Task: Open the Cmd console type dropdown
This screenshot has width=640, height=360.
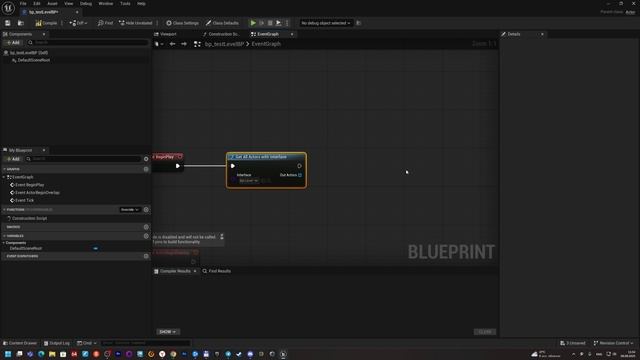Action: 87,343
